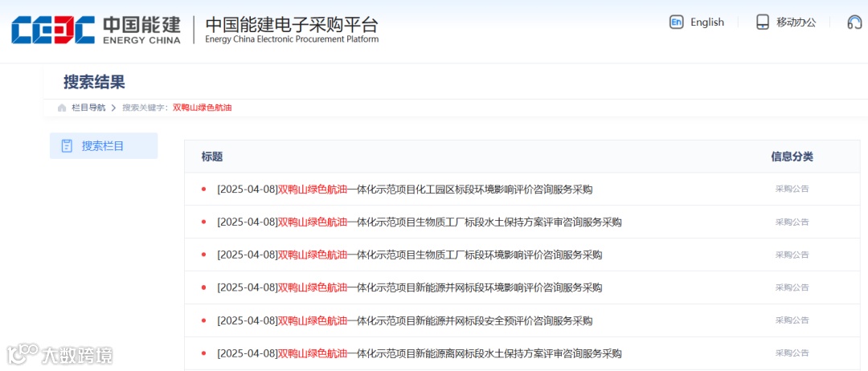868x371 pixels.
Task: Open 生物质工厂标段环境影响评价咨询服务采购 result
Action: 410,255
